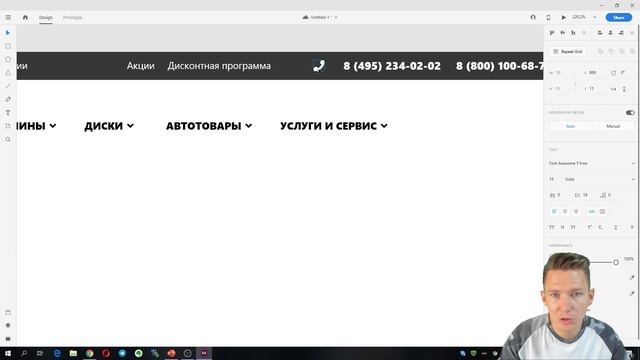Start desktop preview play button

pos(564,18)
